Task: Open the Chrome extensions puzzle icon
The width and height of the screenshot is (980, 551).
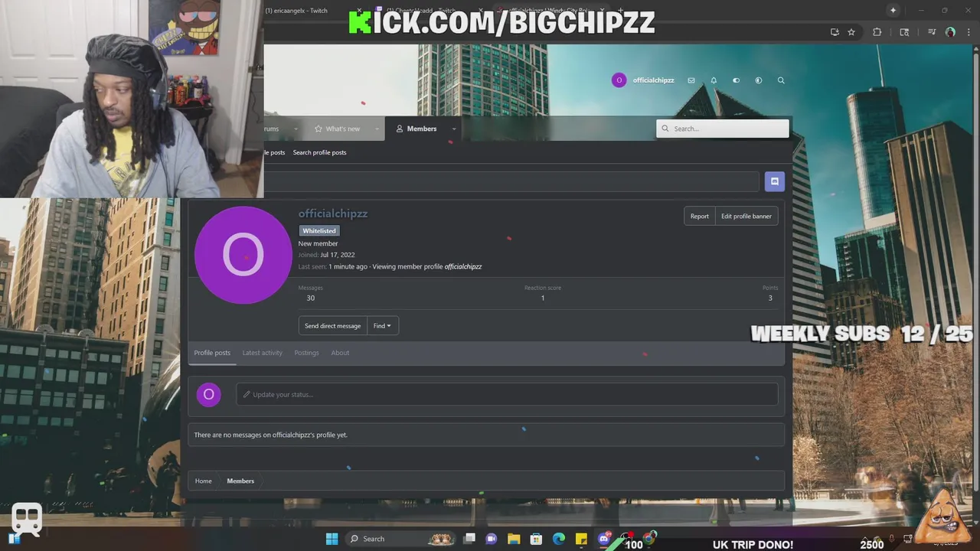Action: pos(877,32)
